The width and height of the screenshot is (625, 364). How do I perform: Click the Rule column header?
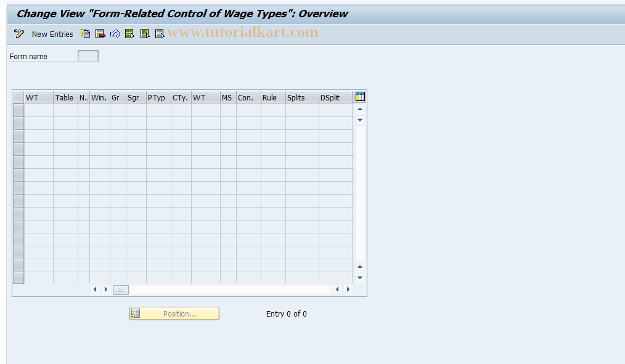[273, 97]
